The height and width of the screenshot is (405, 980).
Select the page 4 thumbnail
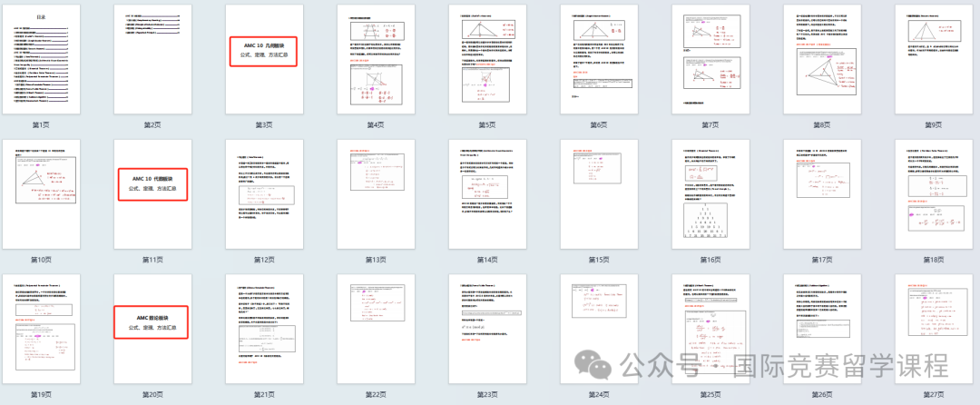375,59
